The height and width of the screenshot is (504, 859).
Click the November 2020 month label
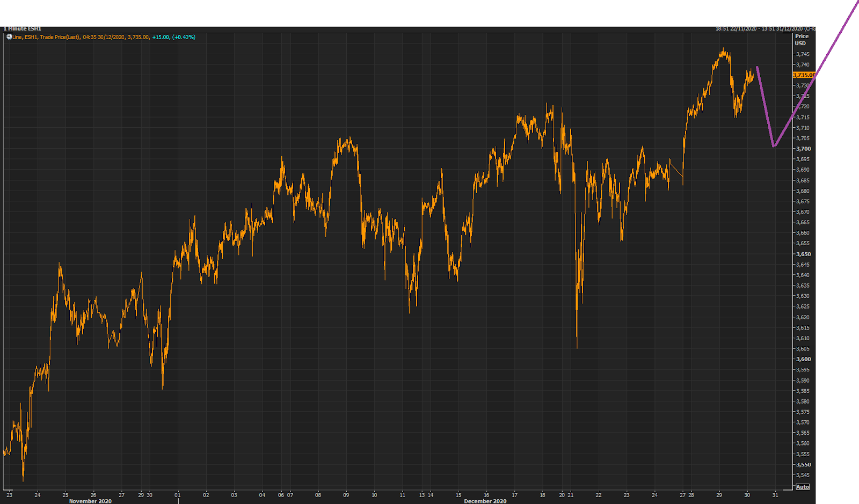[90, 501]
